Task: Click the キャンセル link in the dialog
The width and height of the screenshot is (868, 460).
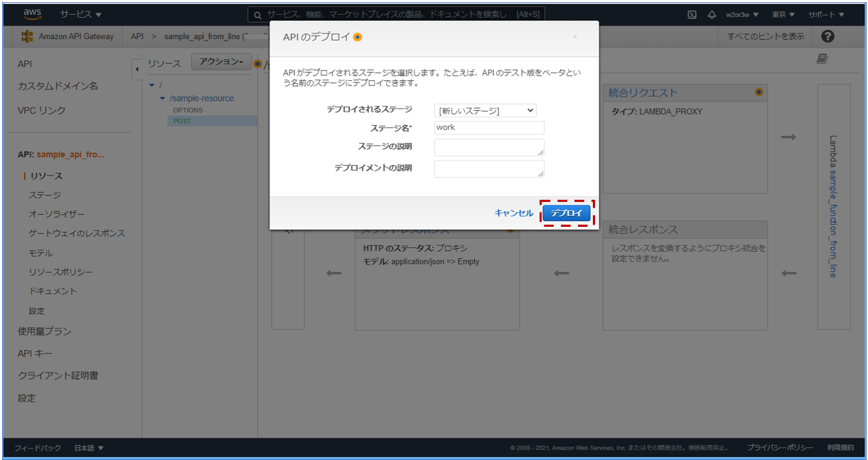Action: (513, 213)
